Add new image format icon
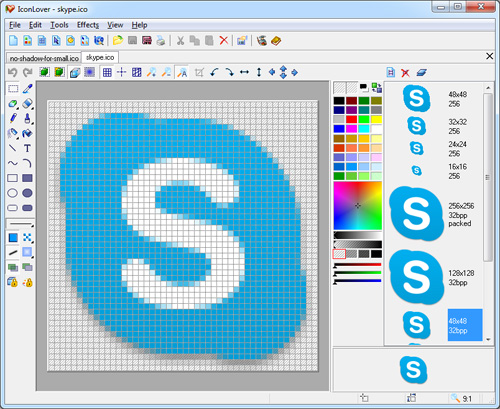Image resolution: width=500 pixels, height=409 pixels. point(391,72)
